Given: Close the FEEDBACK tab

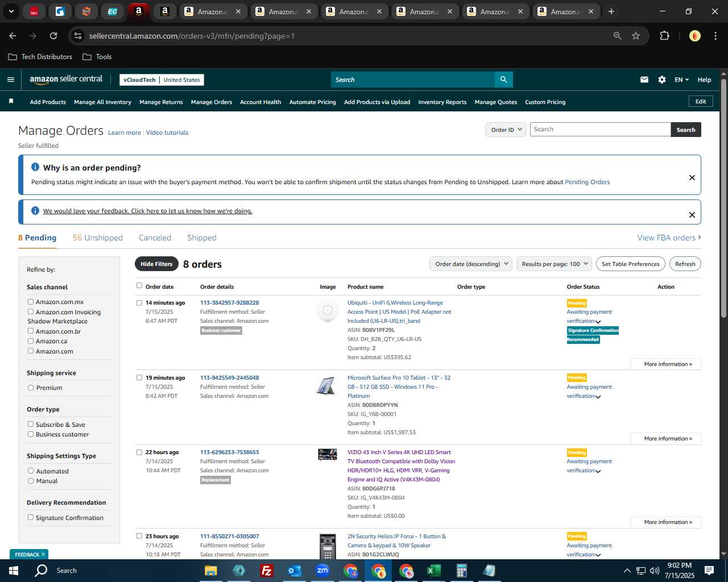Looking at the screenshot, I should pos(43,554).
